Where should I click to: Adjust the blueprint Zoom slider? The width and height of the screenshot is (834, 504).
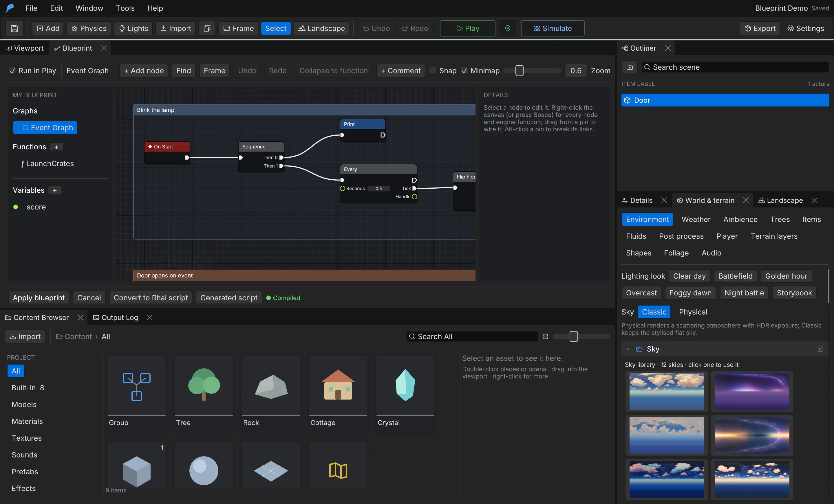[532, 71]
